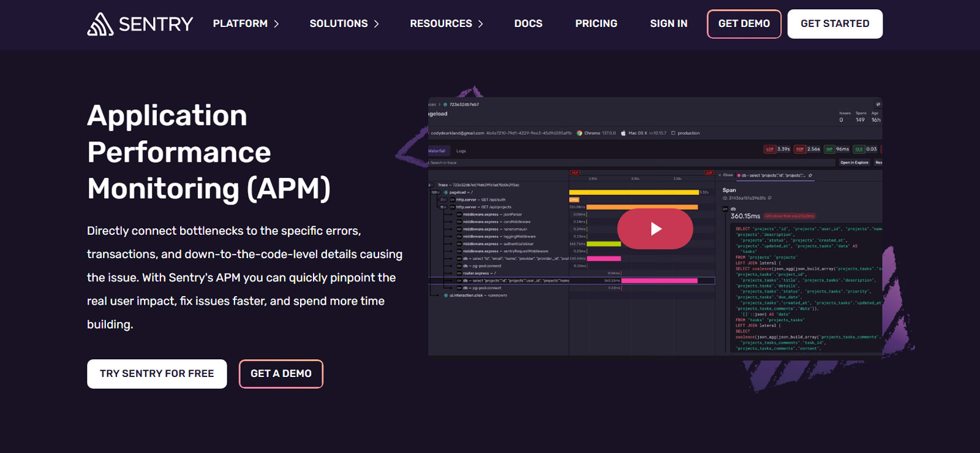Viewport: 980px width, 453px height.
Task: Click the 360.15ms span duration text
Action: pyautogui.click(x=745, y=216)
